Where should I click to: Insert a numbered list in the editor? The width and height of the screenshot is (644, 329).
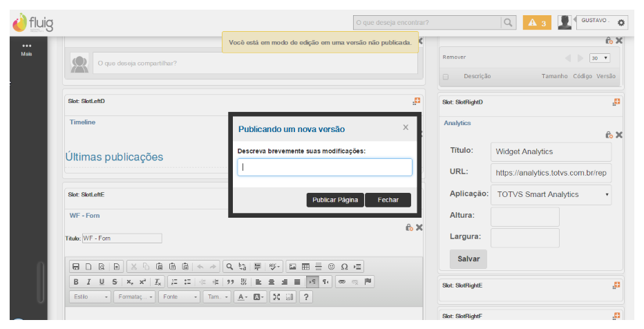click(x=175, y=282)
